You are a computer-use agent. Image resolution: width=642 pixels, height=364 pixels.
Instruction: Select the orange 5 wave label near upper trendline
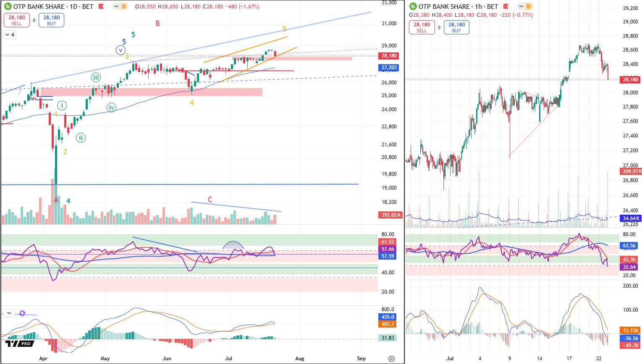tap(284, 29)
